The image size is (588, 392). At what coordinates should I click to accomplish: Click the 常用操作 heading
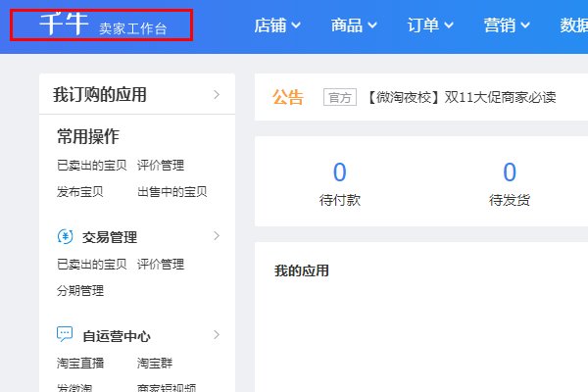pyautogui.click(x=88, y=136)
